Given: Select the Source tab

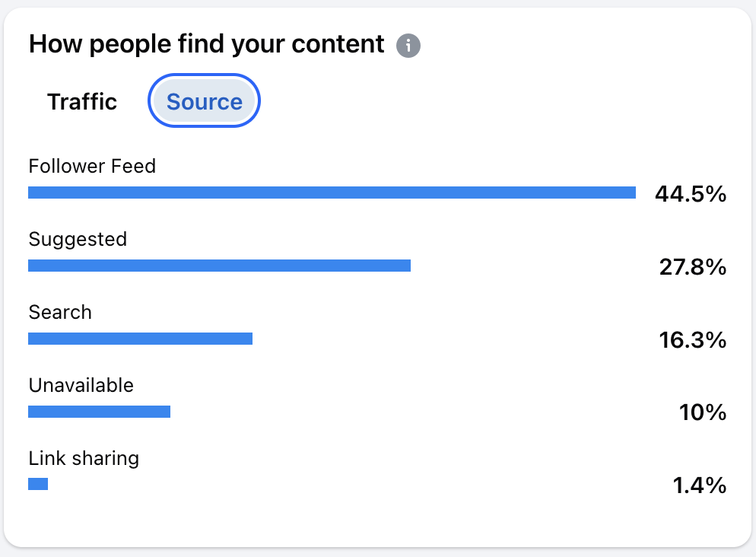Looking at the screenshot, I should click(x=204, y=102).
